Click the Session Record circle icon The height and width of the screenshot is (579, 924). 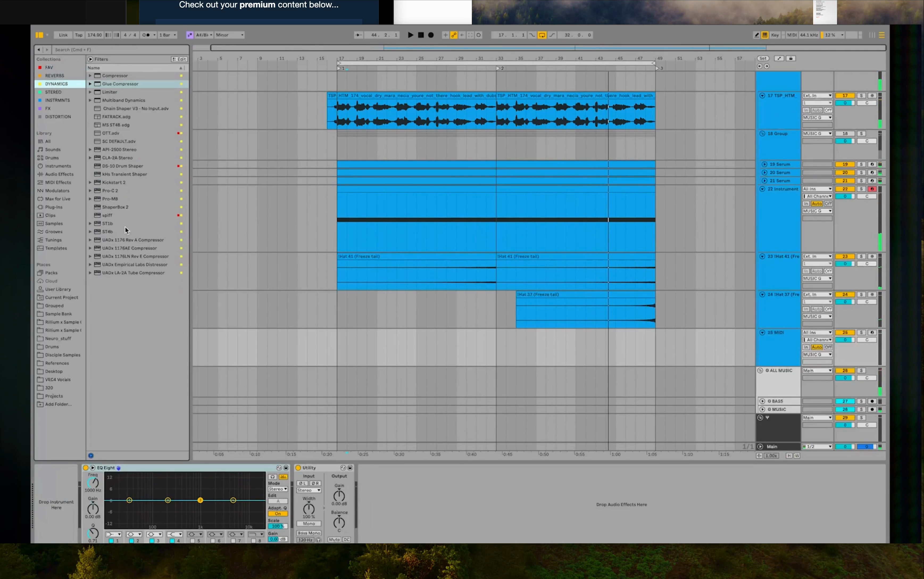pos(478,35)
